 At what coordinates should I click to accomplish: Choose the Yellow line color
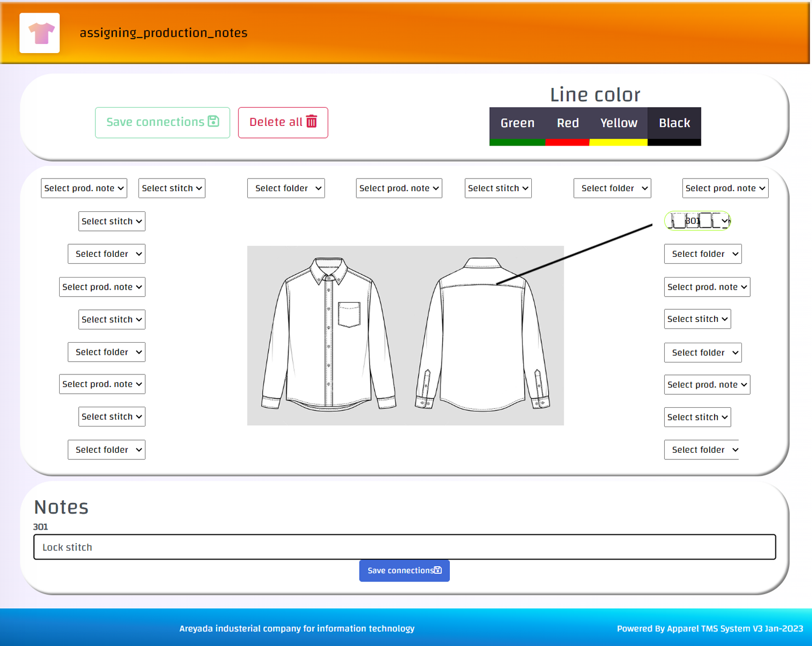click(x=618, y=124)
